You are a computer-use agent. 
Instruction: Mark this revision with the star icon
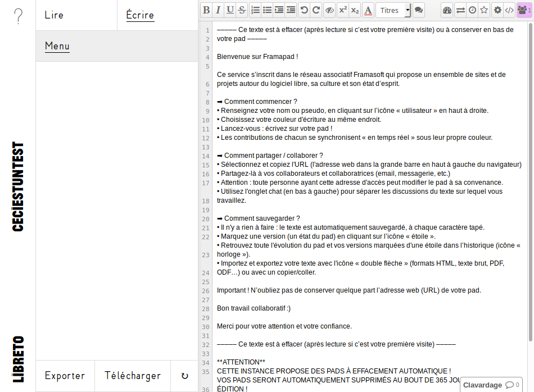point(484,10)
